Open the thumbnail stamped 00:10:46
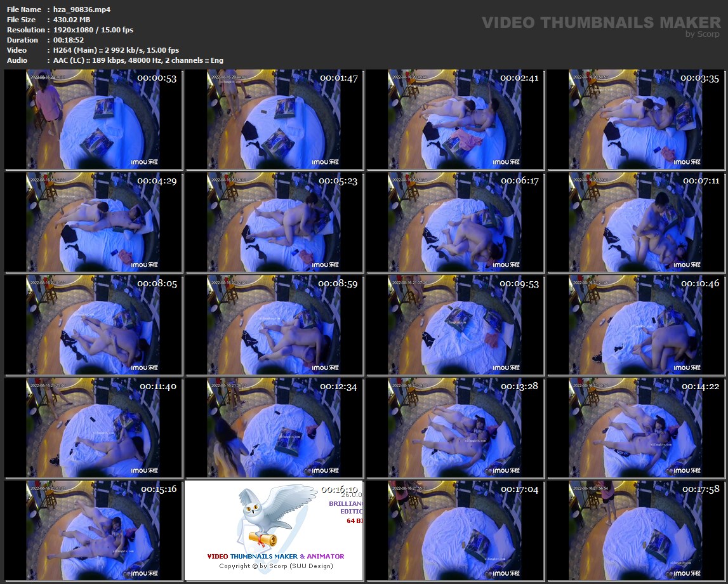Viewport: 728px width, 584px height. pos(637,325)
